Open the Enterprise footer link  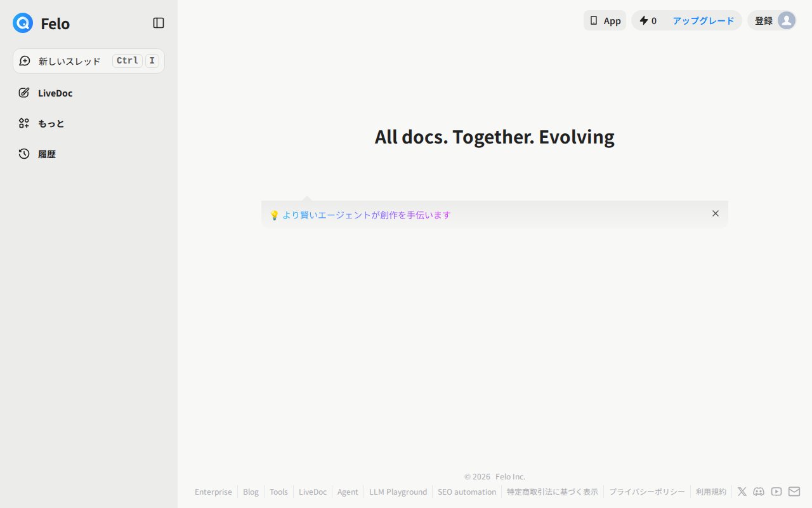pyautogui.click(x=213, y=491)
